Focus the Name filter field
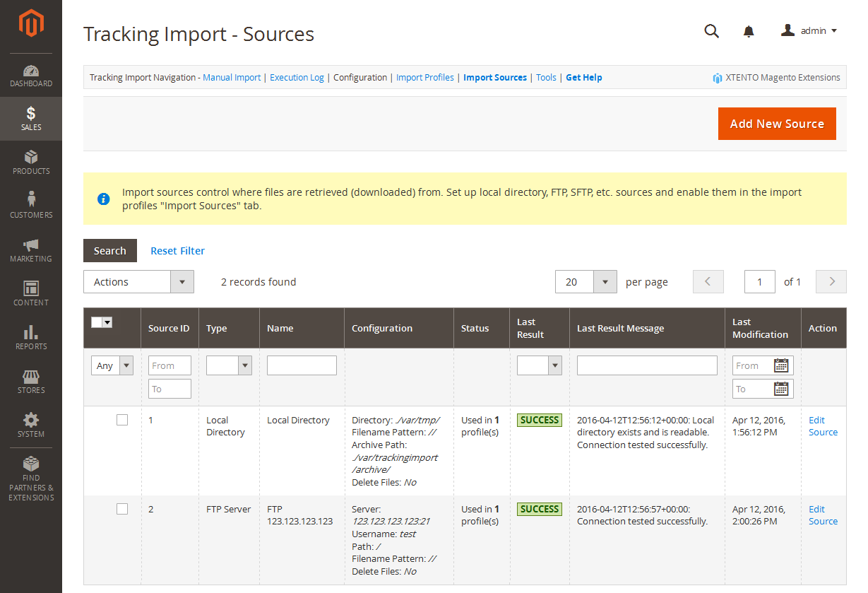The width and height of the screenshot is (868, 593). [x=302, y=365]
